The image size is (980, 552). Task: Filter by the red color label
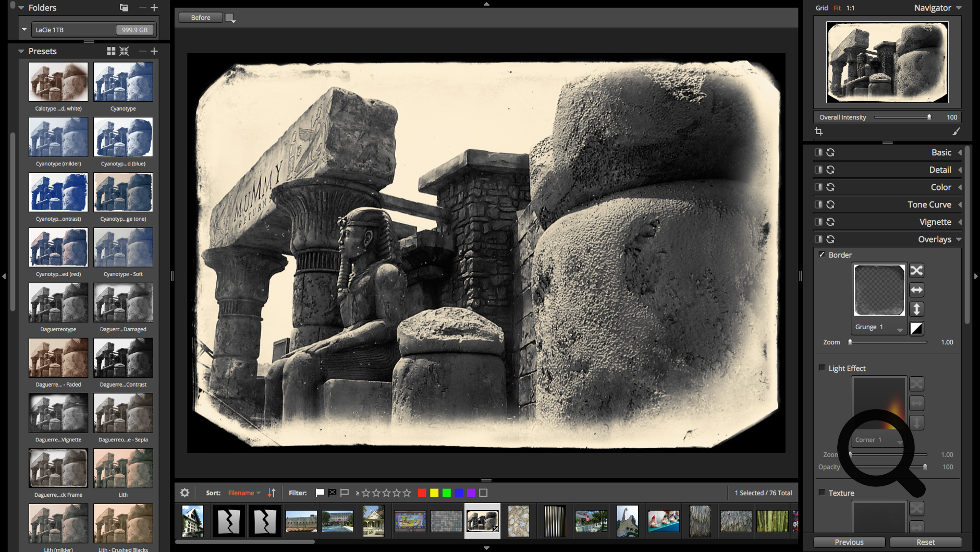(421, 492)
